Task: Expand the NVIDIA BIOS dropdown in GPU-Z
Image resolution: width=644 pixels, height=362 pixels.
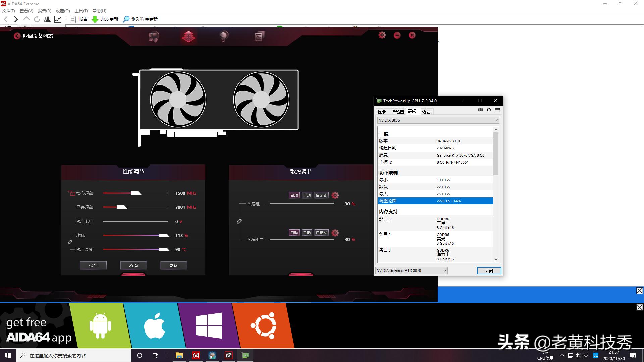Action: [x=496, y=120]
